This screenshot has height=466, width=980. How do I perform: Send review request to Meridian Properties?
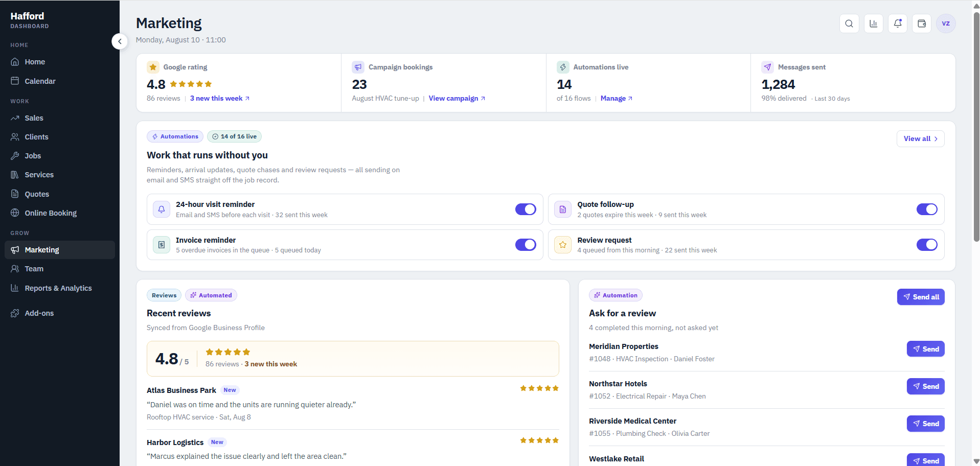925,349
